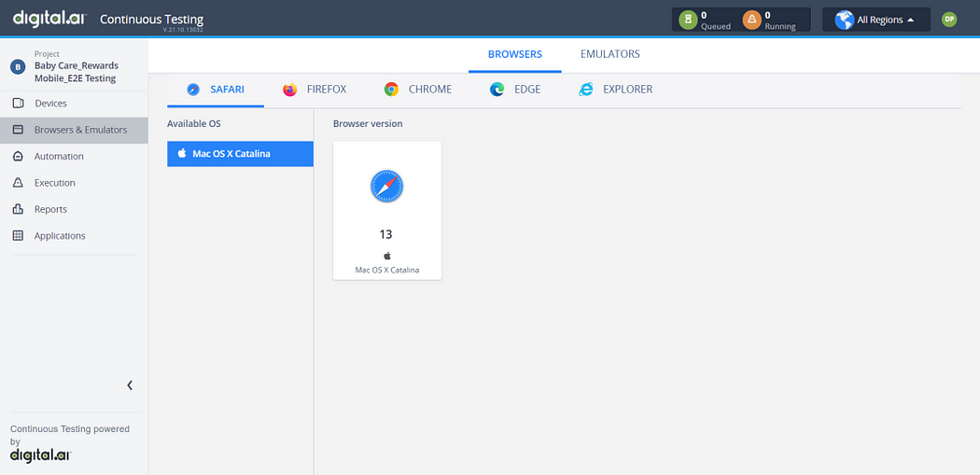Click the Applications grid icon

18,235
